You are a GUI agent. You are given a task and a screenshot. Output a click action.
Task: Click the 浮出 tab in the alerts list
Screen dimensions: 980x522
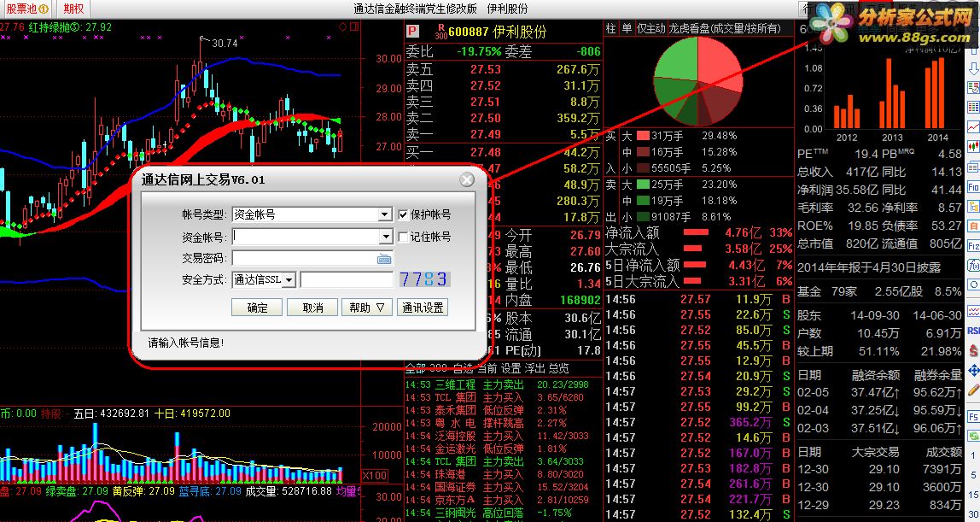pyautogui.click(x=535, y=368)
